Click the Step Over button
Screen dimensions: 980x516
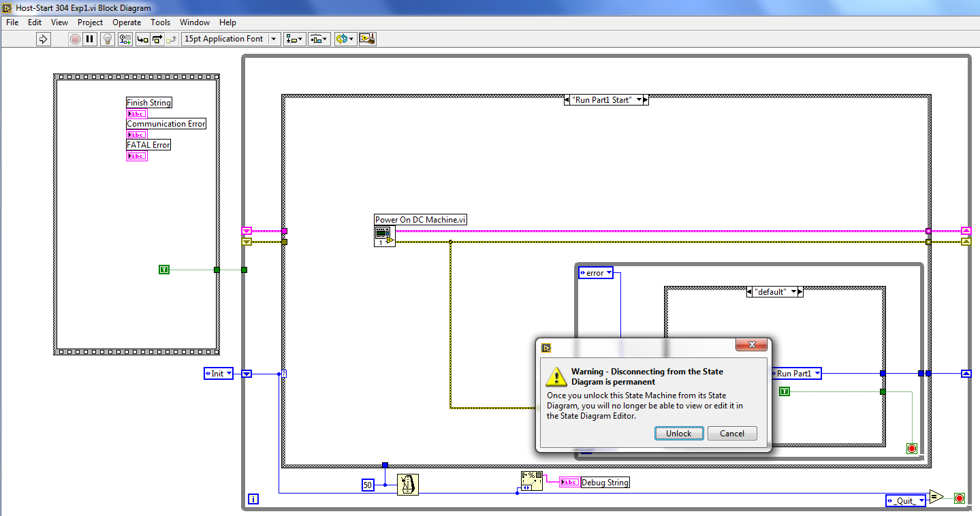click(x=157, y=39)
